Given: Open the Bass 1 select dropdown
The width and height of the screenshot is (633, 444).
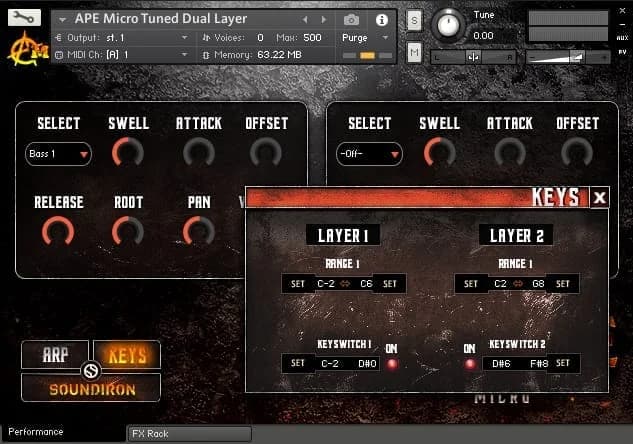Looking at the screenshot, I should click(x=58, y=154).
